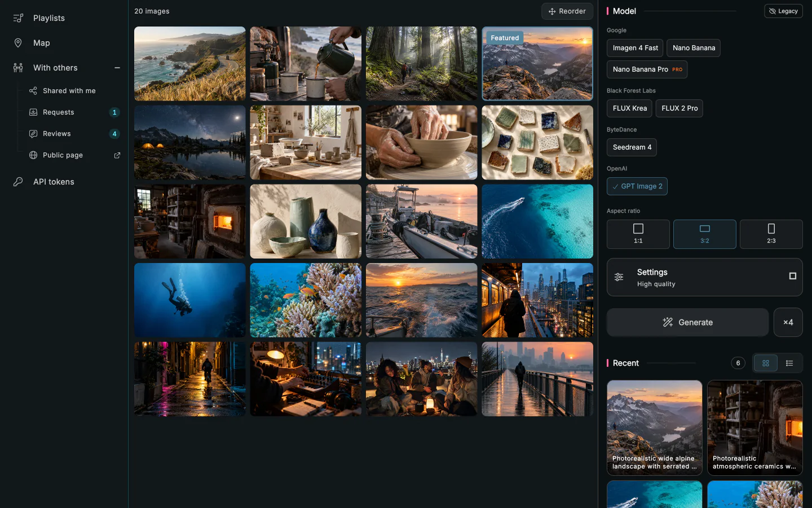Viewport: 812px width, 508px height.
Task: Open the Featured mountain sunset thumbnail
Action: 537,64
